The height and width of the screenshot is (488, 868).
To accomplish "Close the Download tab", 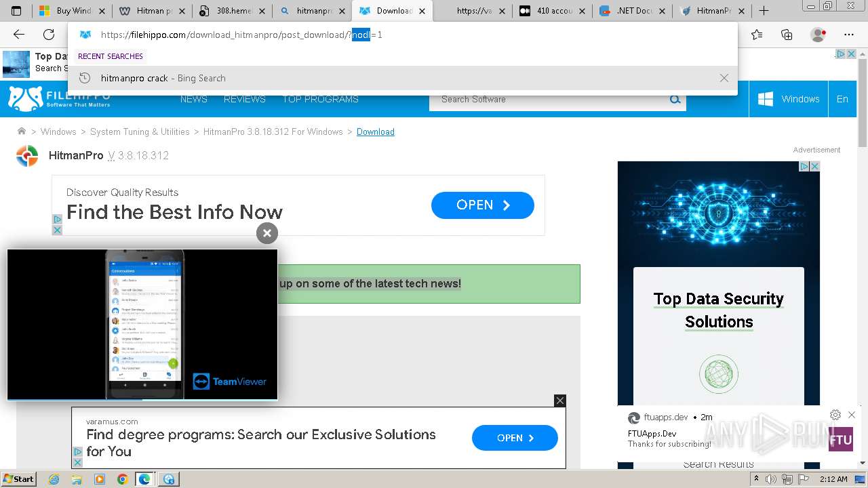I will pos(420,11).
